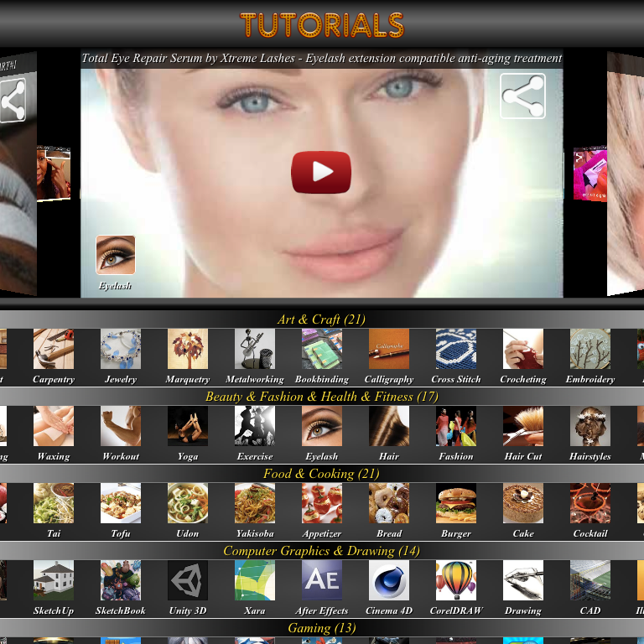Open the Eyelash category badge on the video
This screenshot has height=644, width=644.
point(116,256)
